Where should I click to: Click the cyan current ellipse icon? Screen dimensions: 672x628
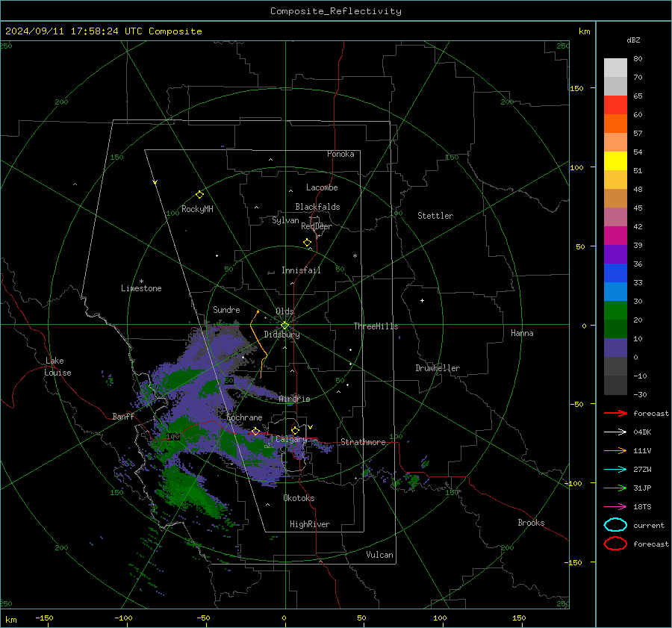tap(615, 525)
